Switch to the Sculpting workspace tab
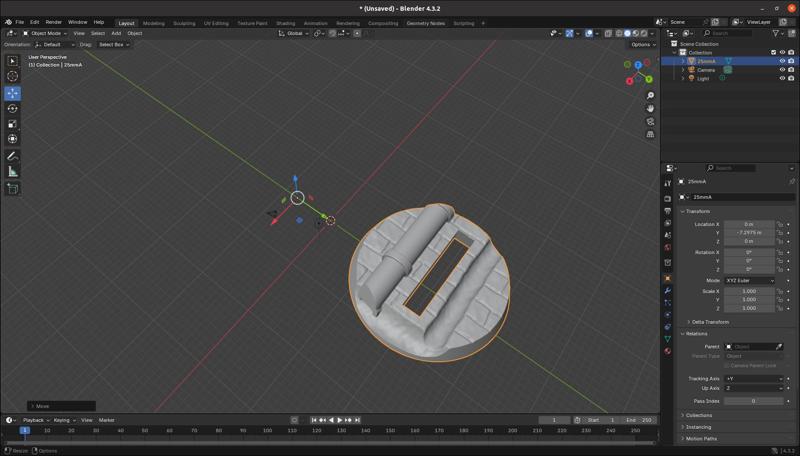The image size is (800, 456). click(x=184, y=23)
